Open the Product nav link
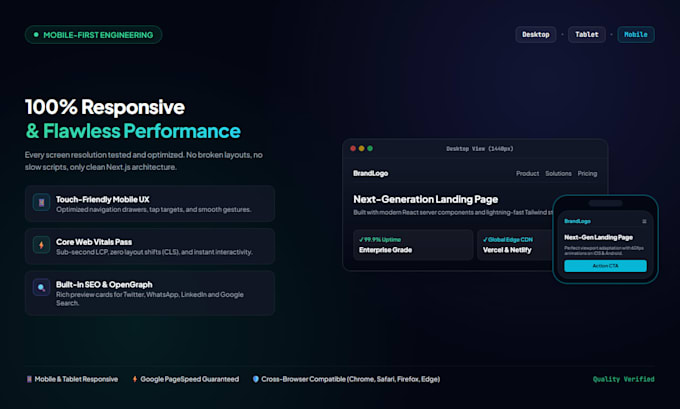 pyautogui.click(x=527, y=173)
